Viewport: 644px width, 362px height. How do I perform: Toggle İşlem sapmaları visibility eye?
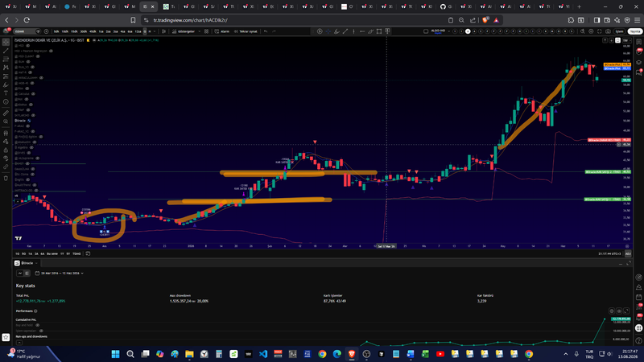[x=41, y=331]
